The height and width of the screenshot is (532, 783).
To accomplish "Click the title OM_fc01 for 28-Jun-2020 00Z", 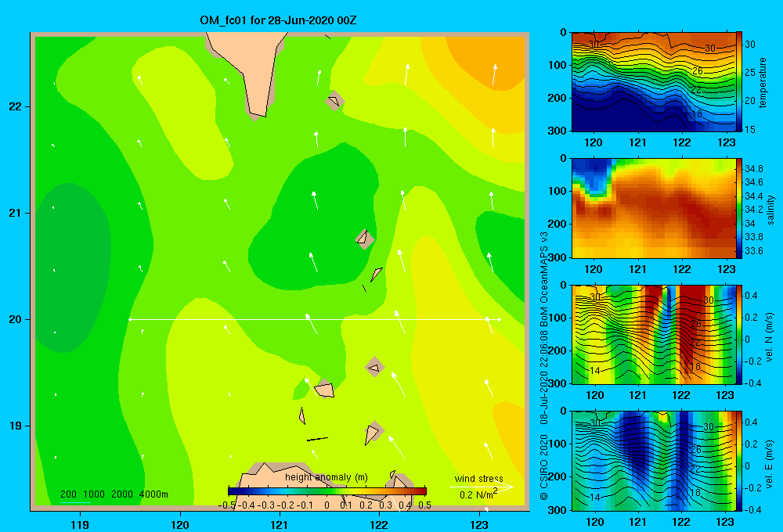I will point(278,20).
